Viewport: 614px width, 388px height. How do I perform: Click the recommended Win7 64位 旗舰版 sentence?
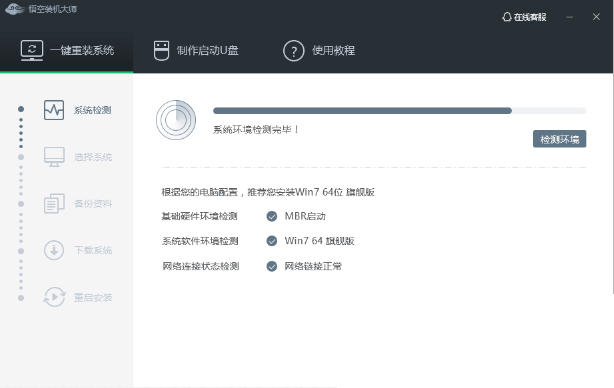pos(268,192)
